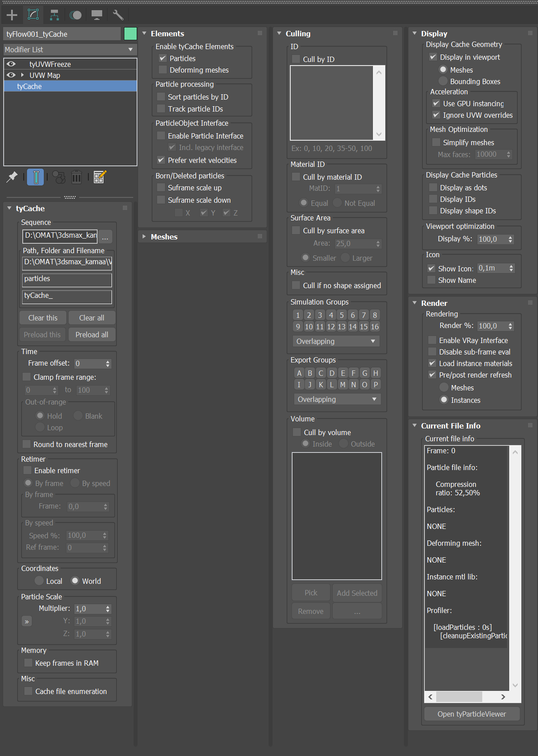The image size is (538, 756).
Task: Select tyCache in modifier stack
Action: pyautogui.click(x=70, y=86)
